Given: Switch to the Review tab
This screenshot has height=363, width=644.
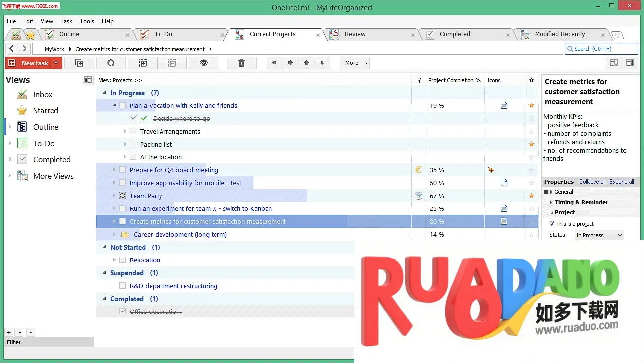Looking at the screenshot, I should pyautogui.click(x=355, y=34).
